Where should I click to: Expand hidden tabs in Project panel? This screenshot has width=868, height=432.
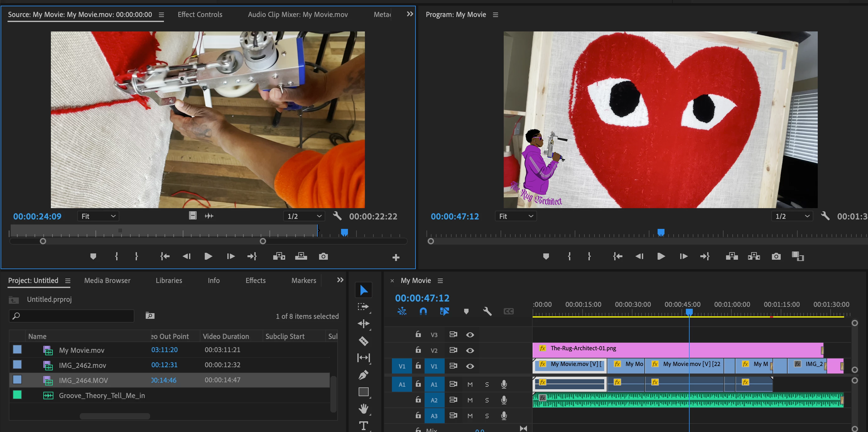click(340, 280)
